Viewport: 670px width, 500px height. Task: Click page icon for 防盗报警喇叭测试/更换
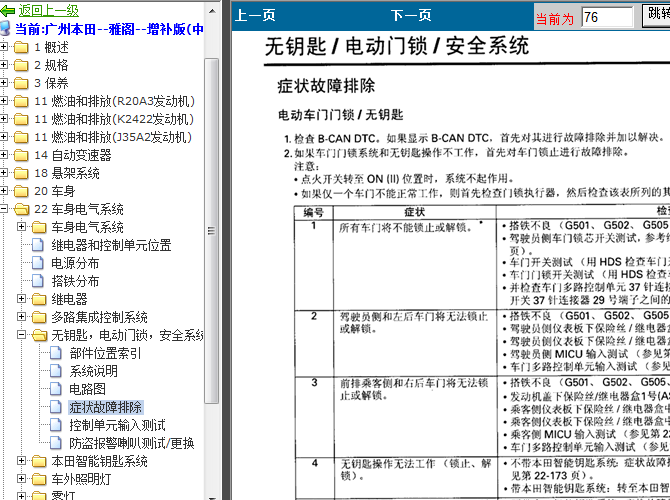pyautogui.click(x=56, y=443)
